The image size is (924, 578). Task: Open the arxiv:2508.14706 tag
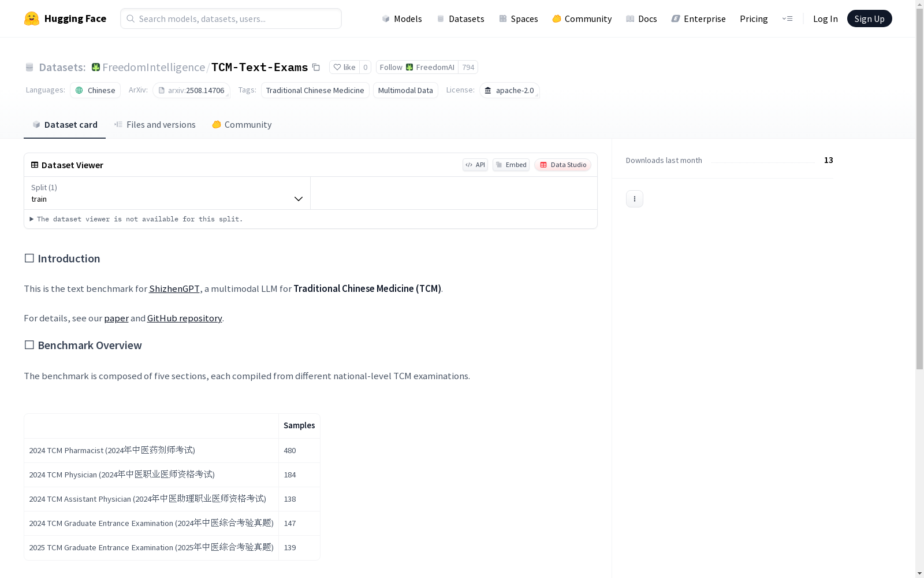pos(191,90)
